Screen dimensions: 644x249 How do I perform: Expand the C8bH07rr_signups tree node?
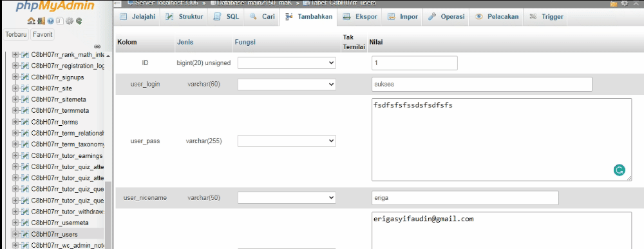point(15,77)
